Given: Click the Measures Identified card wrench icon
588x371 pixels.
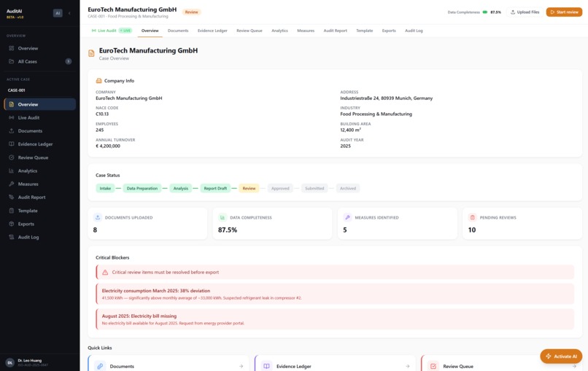Looking at the screenshot, I should pyautogui.click(x=348, y=217).
